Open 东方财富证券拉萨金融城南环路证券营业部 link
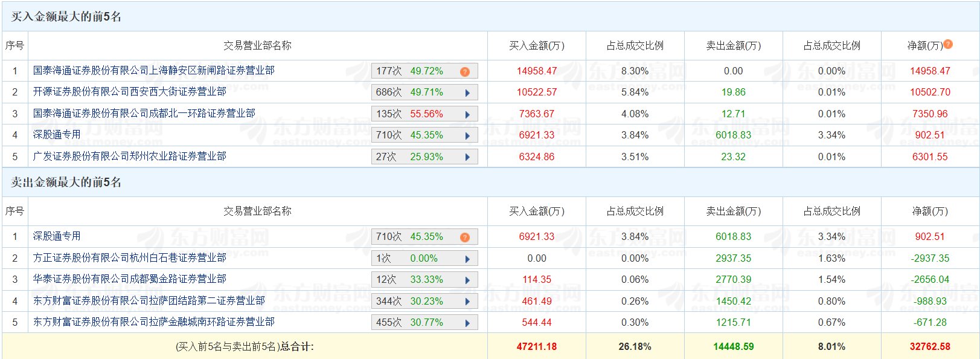This screenshot has width=980, height=359. (x=153, y=322)
